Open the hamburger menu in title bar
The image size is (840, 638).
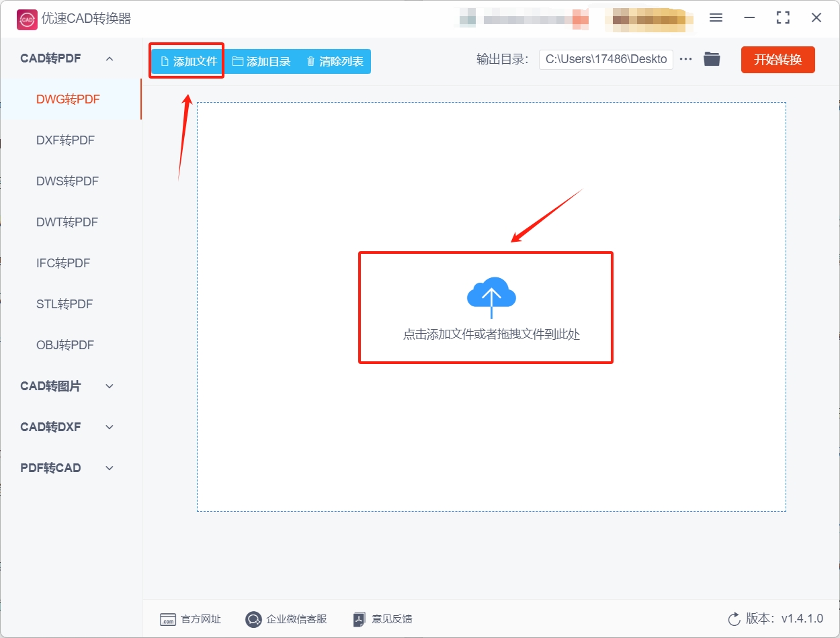coord(716,18)
